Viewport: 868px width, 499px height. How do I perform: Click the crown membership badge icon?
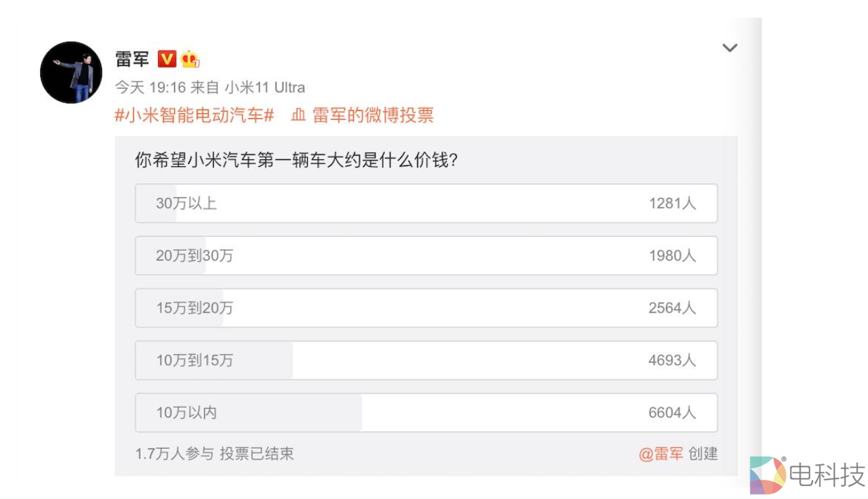189,59
